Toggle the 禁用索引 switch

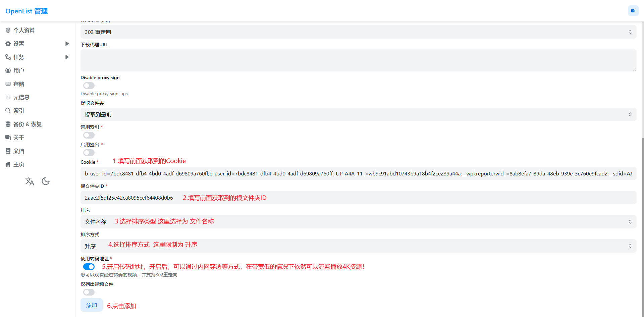[x=89, y=135]
